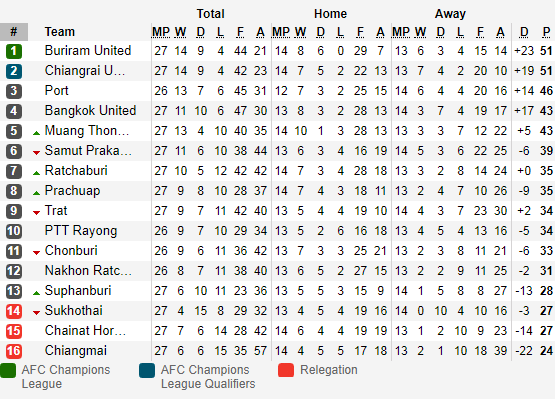Viewport: 555px width, 399px height.
Task: Click the red down arrow beside Sukhothai
Action: [x=36, y=313]
